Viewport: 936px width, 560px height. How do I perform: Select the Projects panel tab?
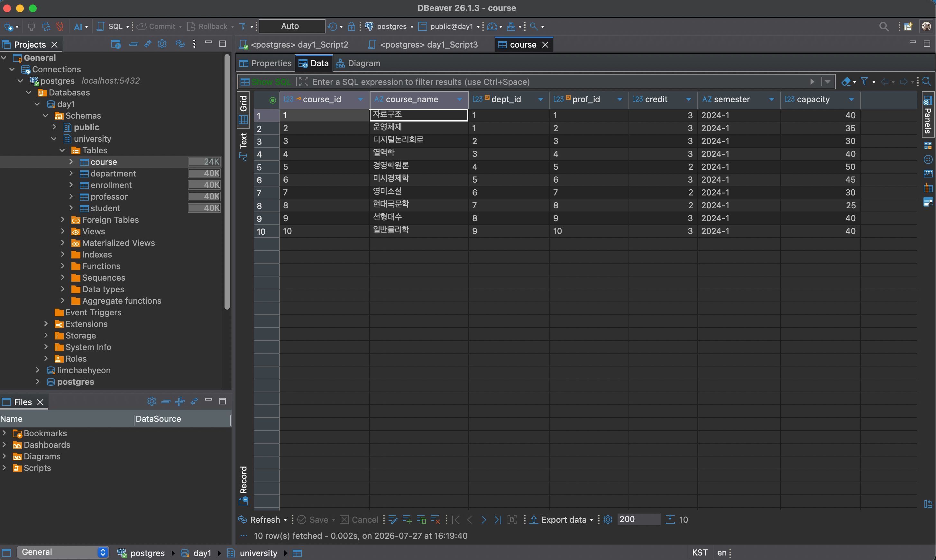coord(30,45)
